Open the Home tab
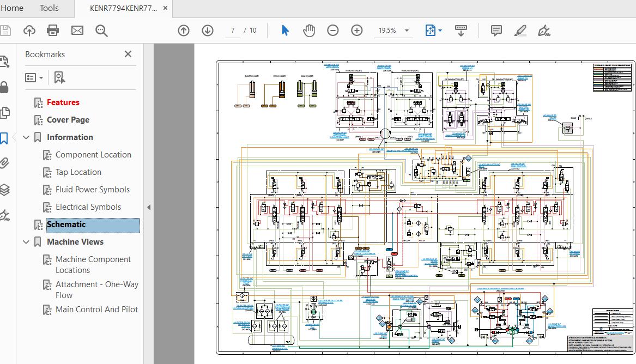Image resolution: width=636 pixels, height=364 pixels. (x=12, y=8)
